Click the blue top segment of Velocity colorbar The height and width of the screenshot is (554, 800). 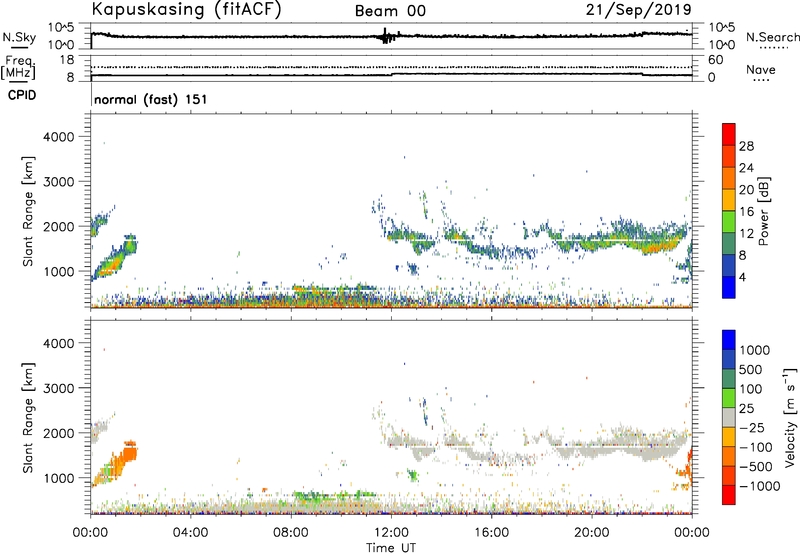[x=729, y=340]
